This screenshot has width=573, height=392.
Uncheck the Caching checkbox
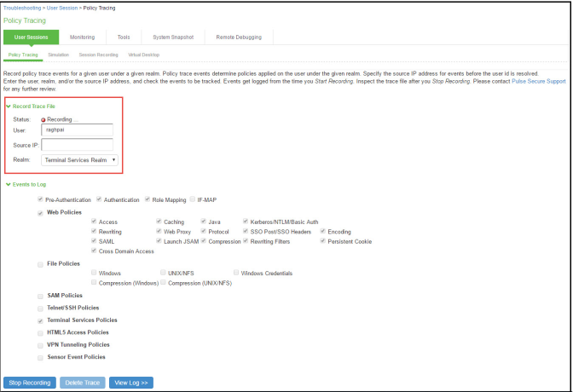click(x=159, y=221)
